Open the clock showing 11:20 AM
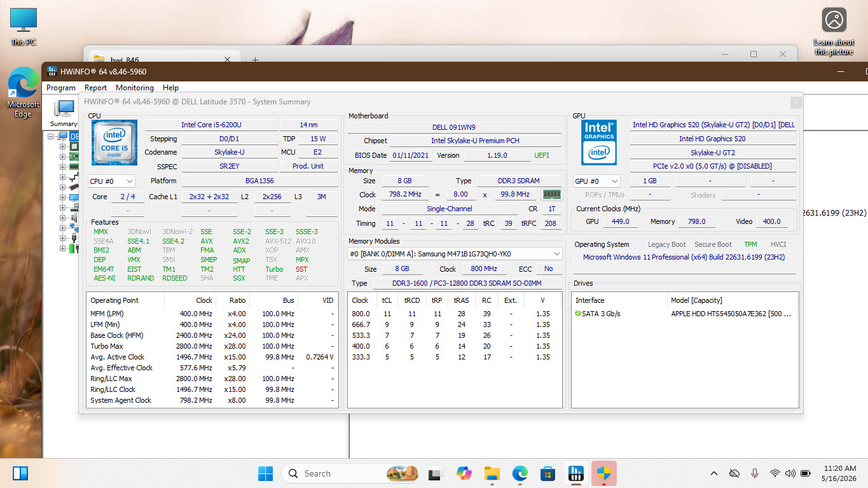 point(839,473)
